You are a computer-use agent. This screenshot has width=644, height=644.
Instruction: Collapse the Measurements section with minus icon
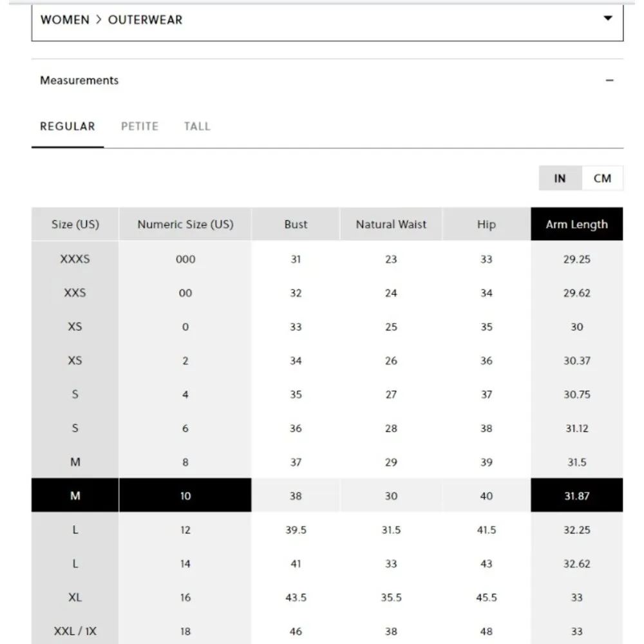click(609, 80)
